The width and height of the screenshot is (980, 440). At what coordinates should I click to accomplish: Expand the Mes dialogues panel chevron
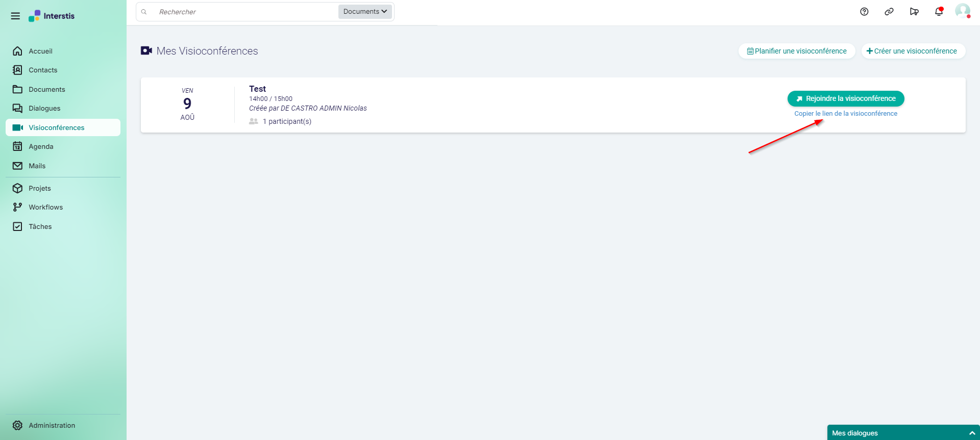click(972, 433)
